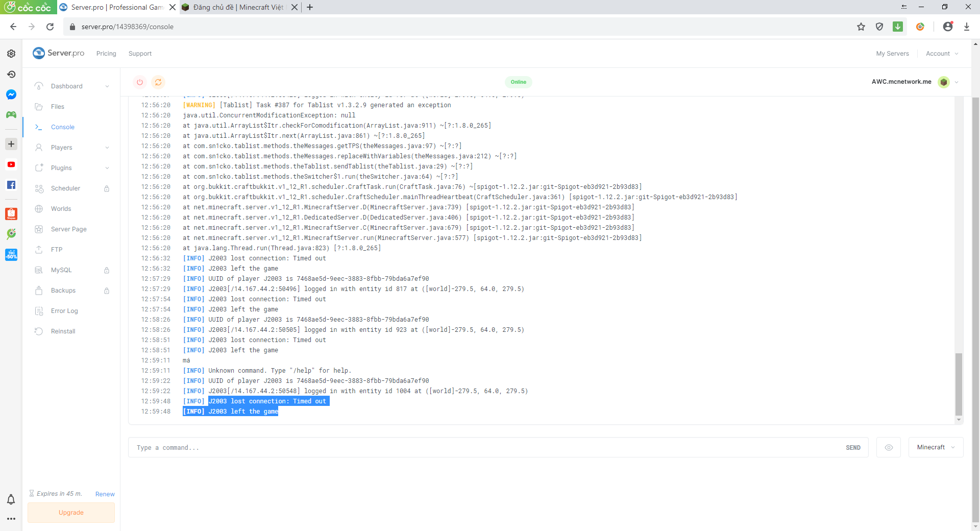Viewport: 980px width, 531px height.
Task: Click the Upgrade button
Action: point(71,513)
